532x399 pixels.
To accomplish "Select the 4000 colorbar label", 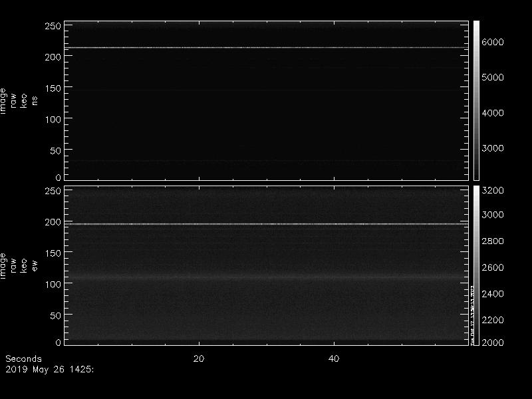I will click(x=493, y=113).
